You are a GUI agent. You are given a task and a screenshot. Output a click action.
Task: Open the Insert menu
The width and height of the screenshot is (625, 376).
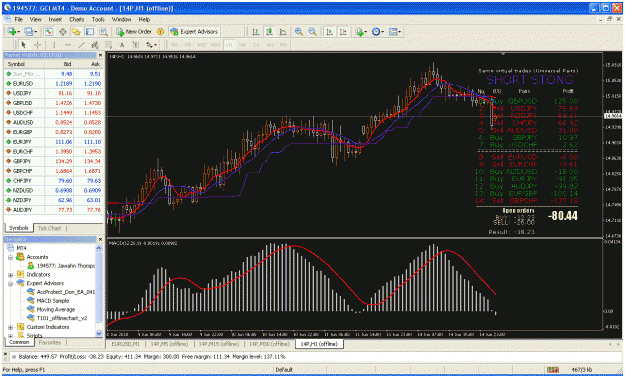point(55,19)
